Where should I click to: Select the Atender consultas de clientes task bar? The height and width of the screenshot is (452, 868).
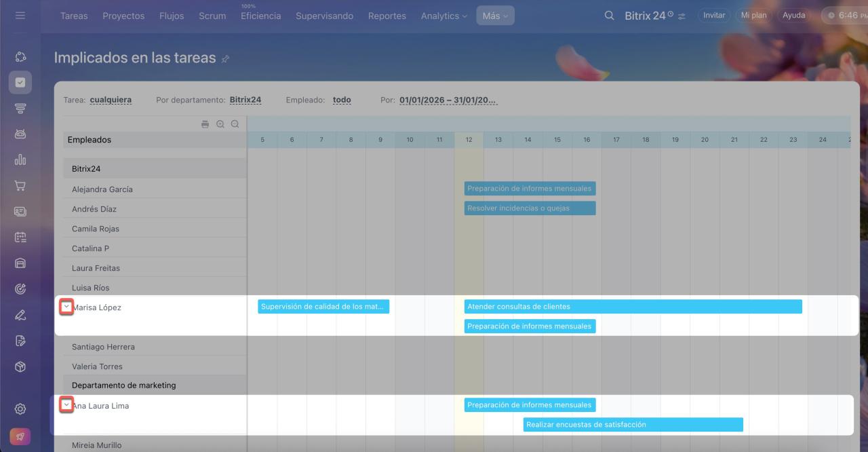pyautogui.click(x=633, y=307)
